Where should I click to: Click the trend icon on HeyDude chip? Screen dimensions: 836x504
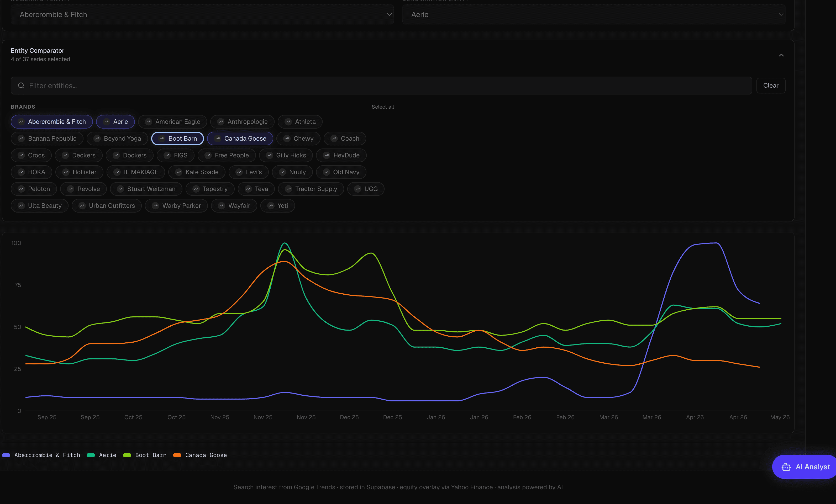(326, 155)
